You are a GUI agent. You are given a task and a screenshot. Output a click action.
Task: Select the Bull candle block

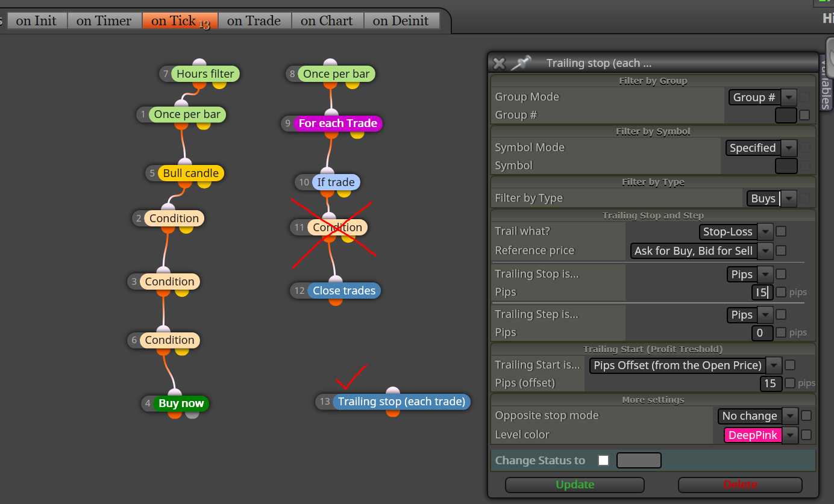coord(190,173)
